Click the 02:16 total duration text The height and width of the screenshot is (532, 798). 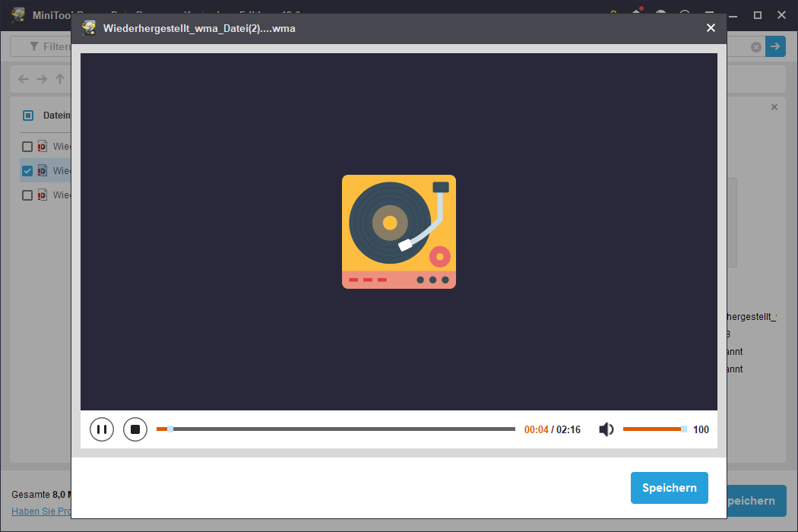point(568,429)
